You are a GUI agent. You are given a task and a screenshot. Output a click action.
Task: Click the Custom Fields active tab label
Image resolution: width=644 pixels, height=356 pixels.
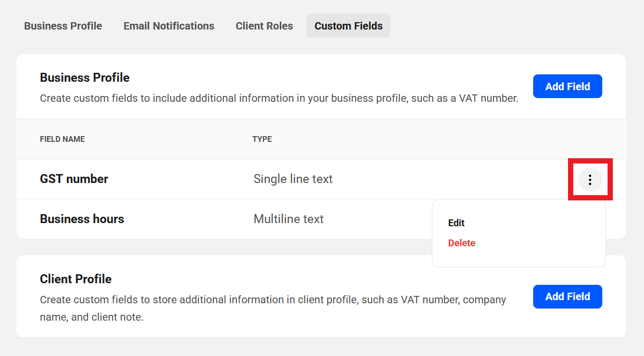[348, 25]
